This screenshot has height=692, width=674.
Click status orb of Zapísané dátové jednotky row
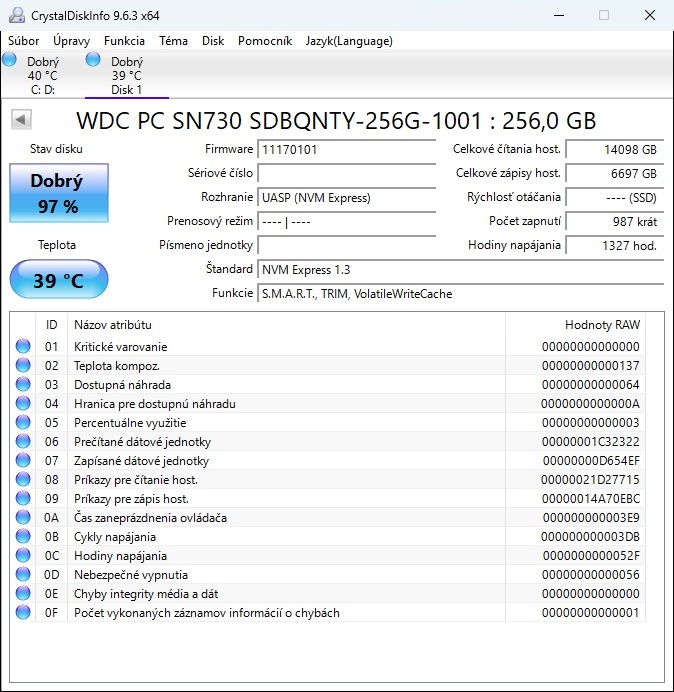23,460
